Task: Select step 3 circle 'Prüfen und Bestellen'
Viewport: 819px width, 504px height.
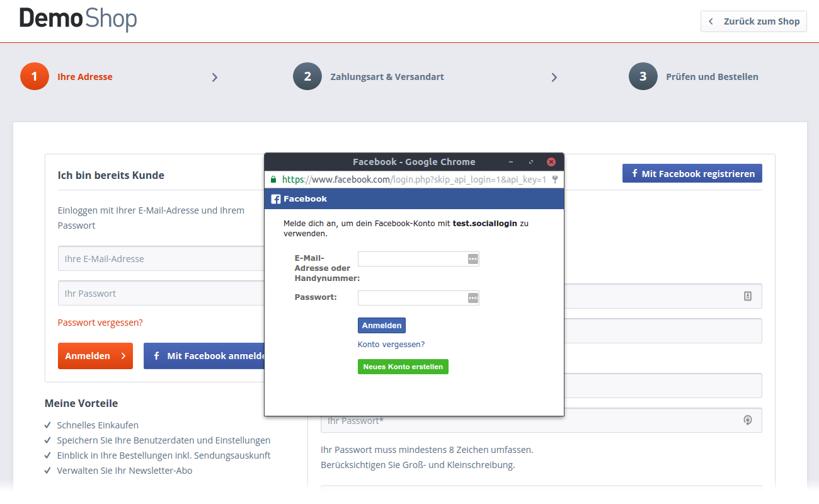Action: pos(643,77)
